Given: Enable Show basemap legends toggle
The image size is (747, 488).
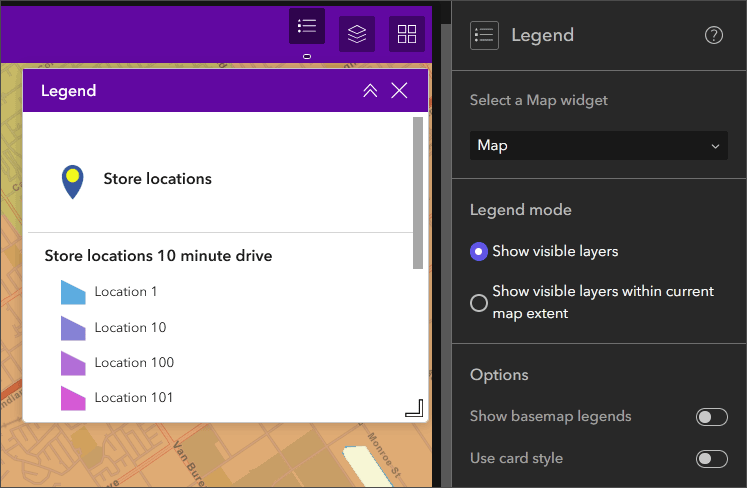Looking at the screenshot, I should 711,417.
